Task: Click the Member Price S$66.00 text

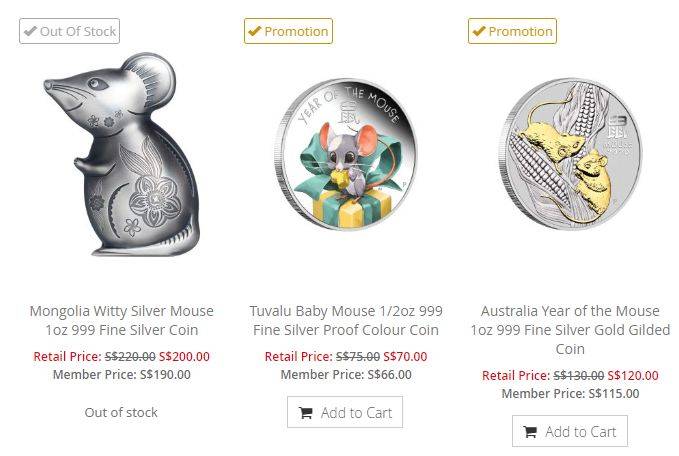Action: (x=346, y=375)
